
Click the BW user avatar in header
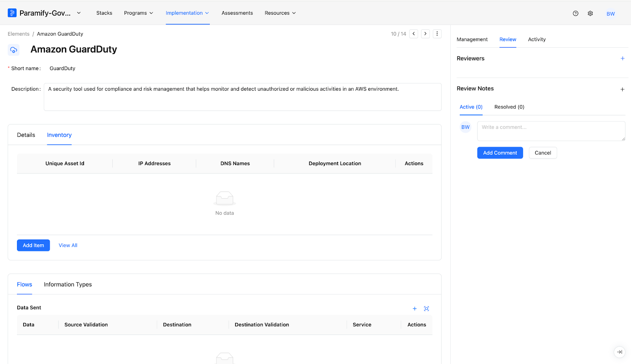click(x=610, y=14)
